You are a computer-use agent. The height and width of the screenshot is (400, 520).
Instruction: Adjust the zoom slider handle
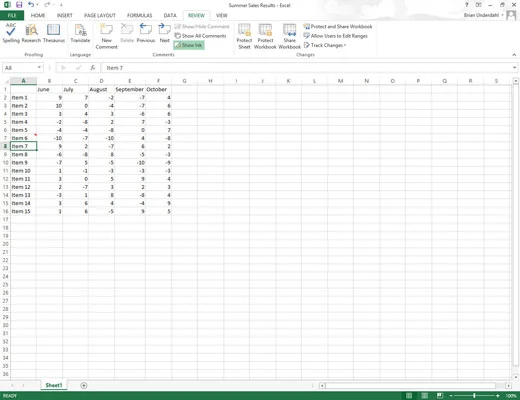click(x=474, y=396)
